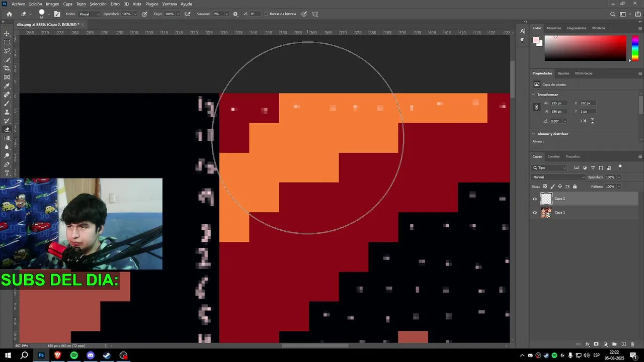Viewport: 644px width, 362px height.
Task: Select the Brush tool in the toolbar
Action: [7, 104]
